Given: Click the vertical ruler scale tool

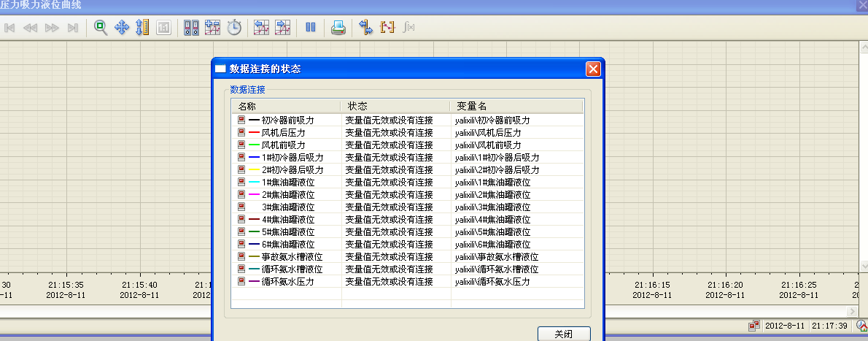Looking at the screenshot, I should [x=142, y=28].
